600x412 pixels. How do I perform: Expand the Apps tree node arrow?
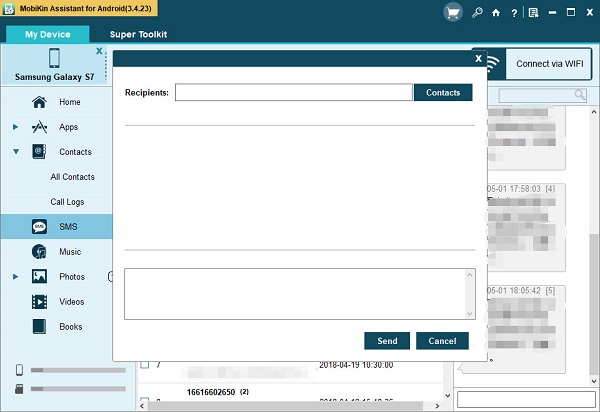click(x=15, y=127)
